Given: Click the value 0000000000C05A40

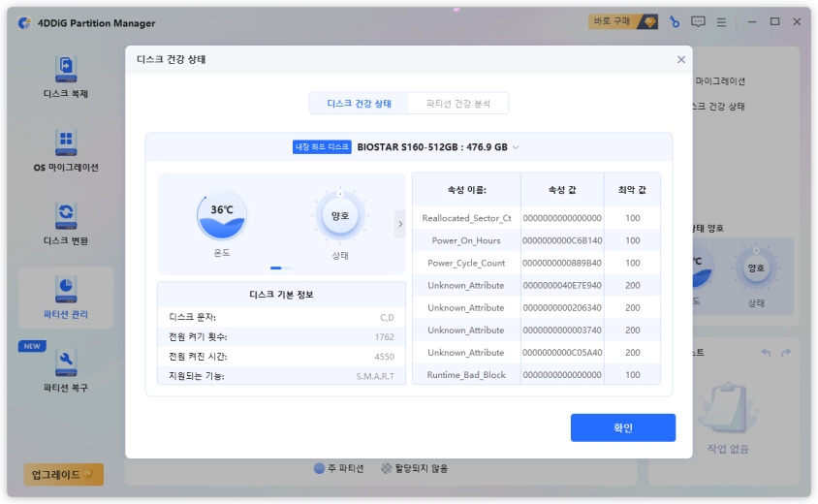Looking at the screenshot, I should pos(562,353).
